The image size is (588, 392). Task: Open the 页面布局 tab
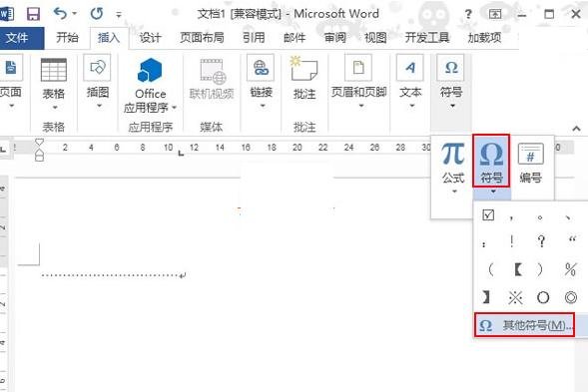[202, 38]
